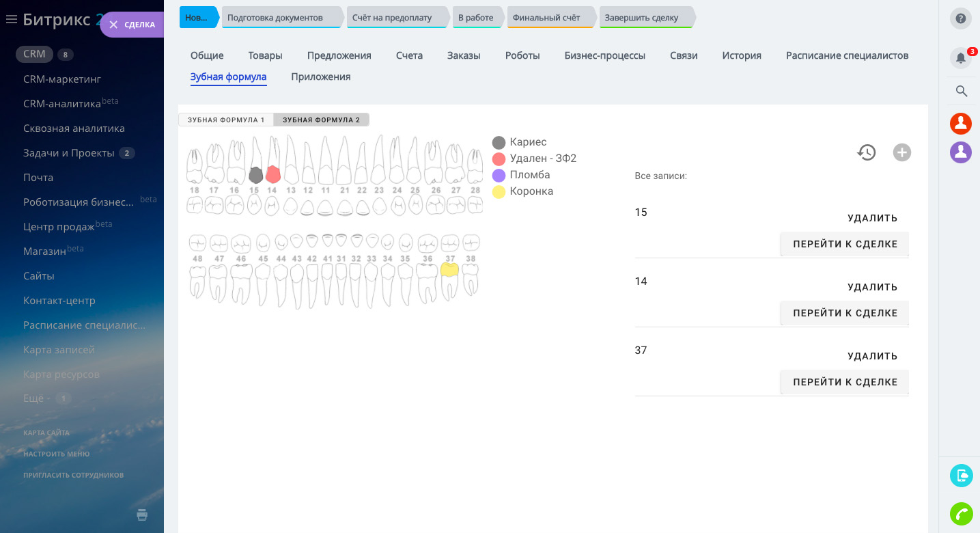Switch to Зубная формула 1 tab
980x533 pixels.
click(226, 120)
